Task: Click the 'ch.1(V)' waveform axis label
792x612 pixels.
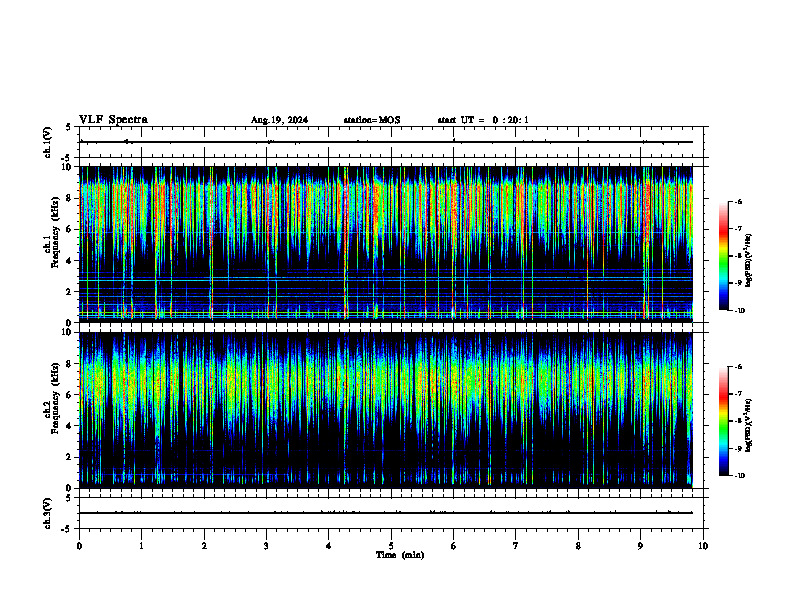Action: click(x=47, y=142)
